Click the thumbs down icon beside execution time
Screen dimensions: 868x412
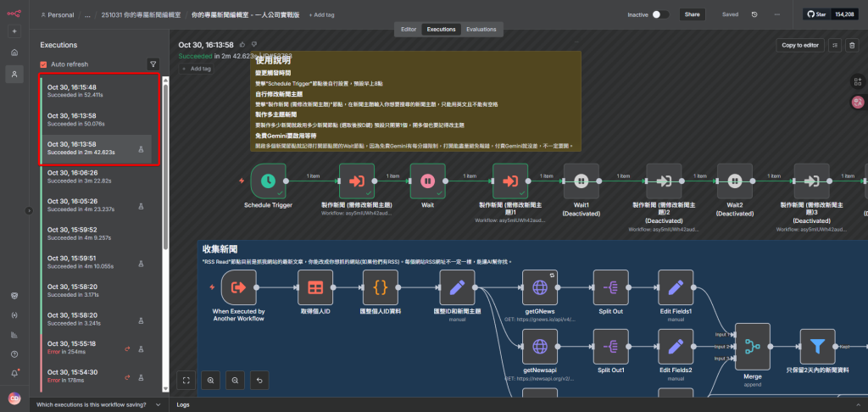[254, 44]
